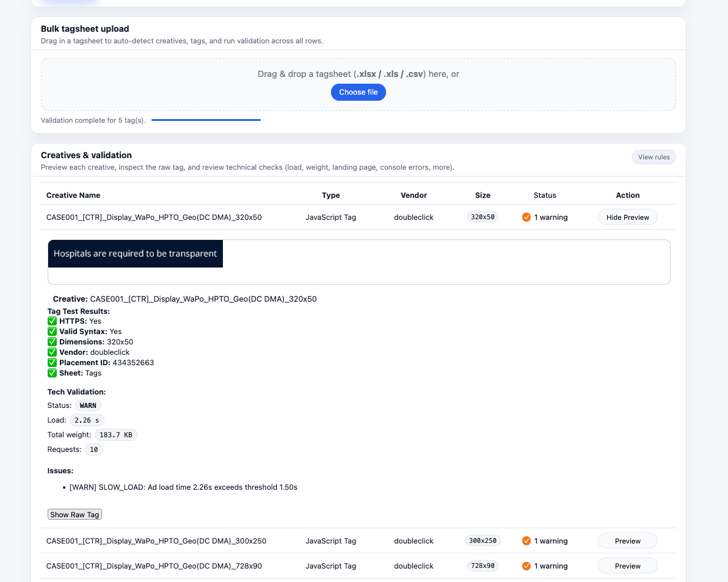Click the blue validation progress bar

point(206,120)
